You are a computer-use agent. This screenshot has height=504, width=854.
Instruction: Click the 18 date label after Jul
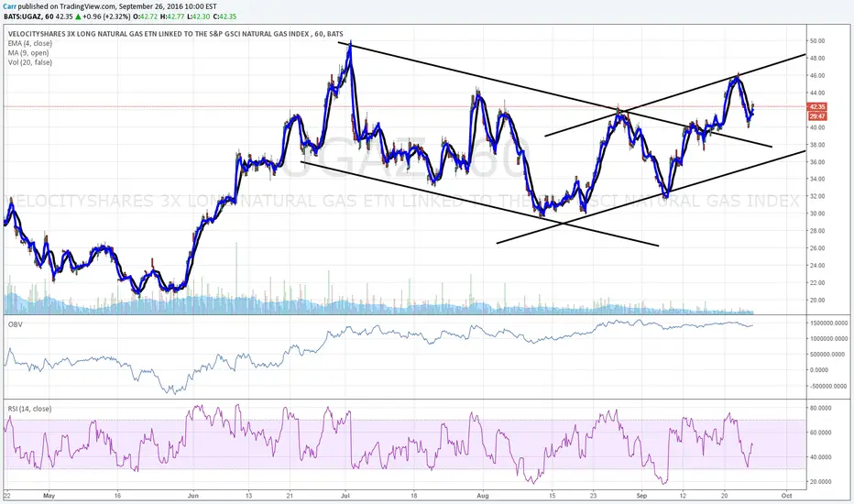413,496
